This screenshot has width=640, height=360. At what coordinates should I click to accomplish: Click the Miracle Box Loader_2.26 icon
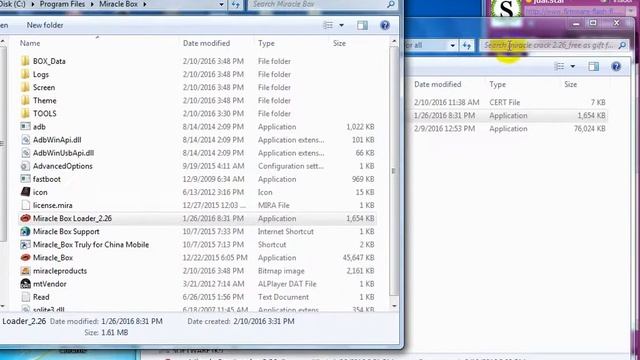coord(25,218)
